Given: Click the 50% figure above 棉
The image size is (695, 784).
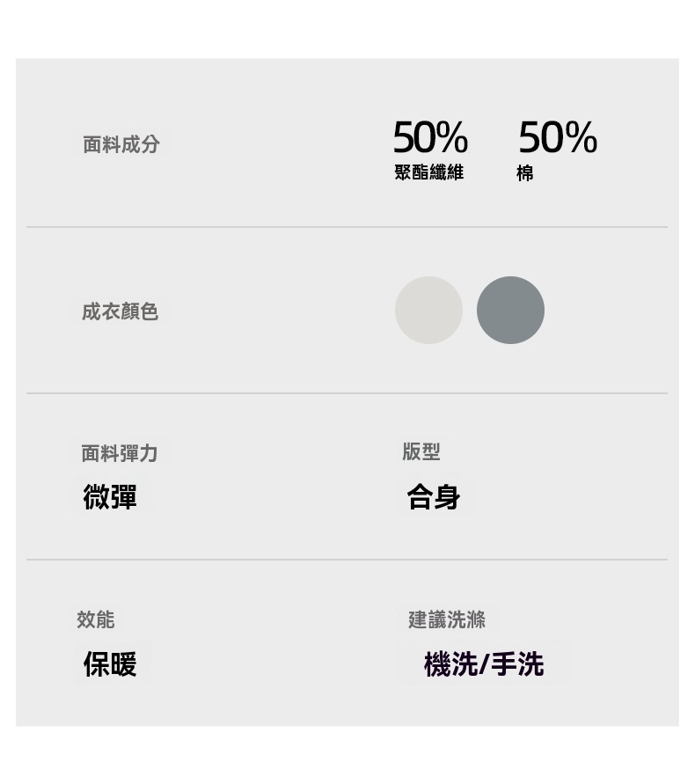Looking at the screenshot, I should tap(558, 138).
